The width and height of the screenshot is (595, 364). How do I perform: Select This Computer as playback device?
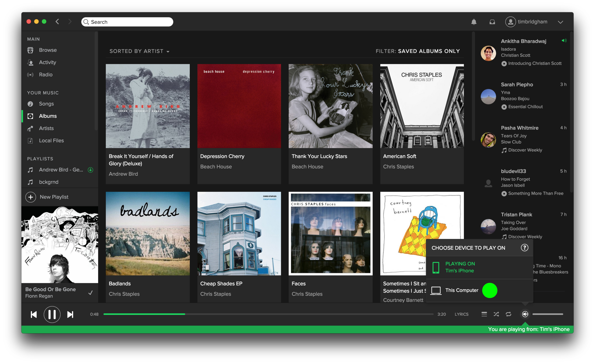(479, 290)
